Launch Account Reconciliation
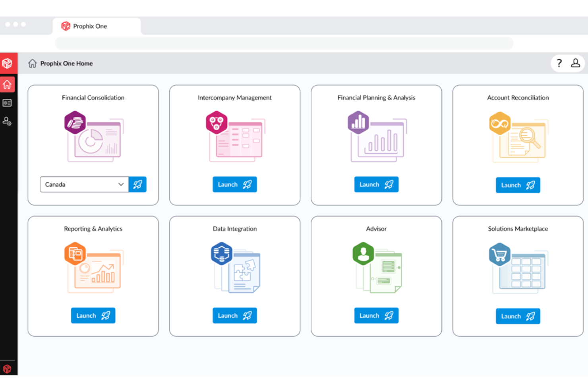 point(518,185)
